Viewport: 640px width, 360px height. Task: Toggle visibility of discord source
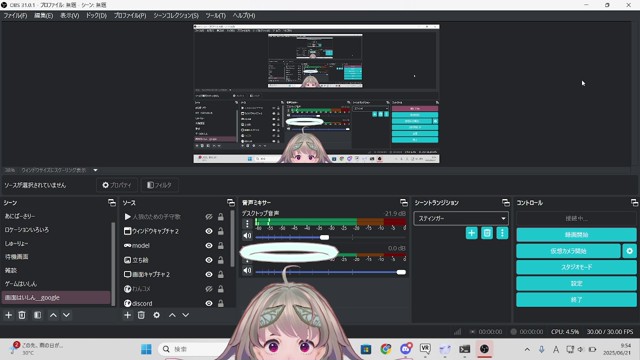[x=209, y=303]
